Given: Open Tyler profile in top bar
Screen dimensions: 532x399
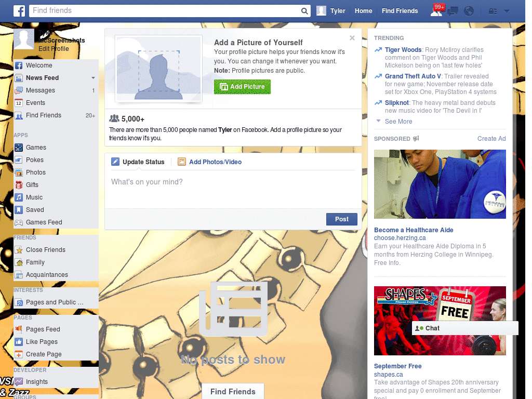Looking at the screenshot, I should [331, 11].
